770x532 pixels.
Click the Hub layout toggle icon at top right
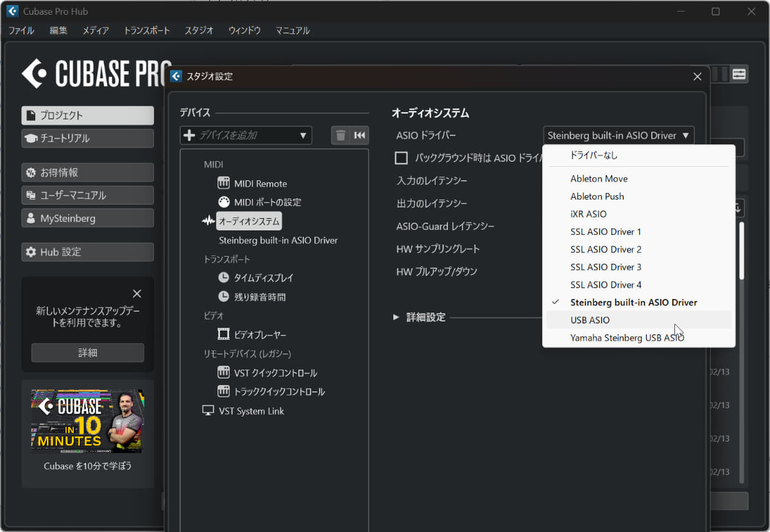739,74
